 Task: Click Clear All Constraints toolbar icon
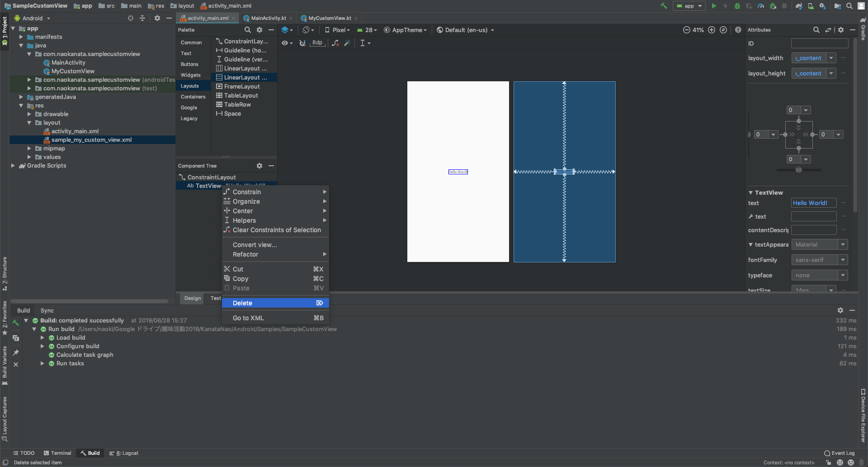click(x=335, y=43)
